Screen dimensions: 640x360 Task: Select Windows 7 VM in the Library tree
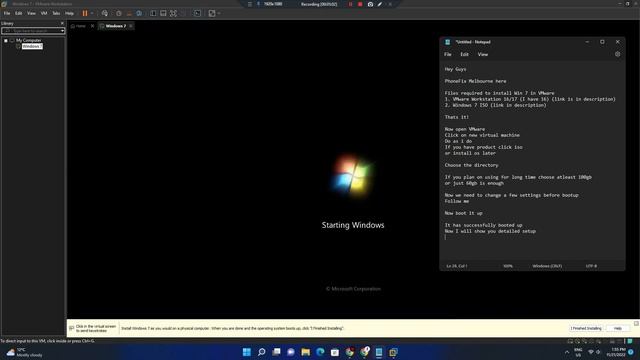coord(32,47)
